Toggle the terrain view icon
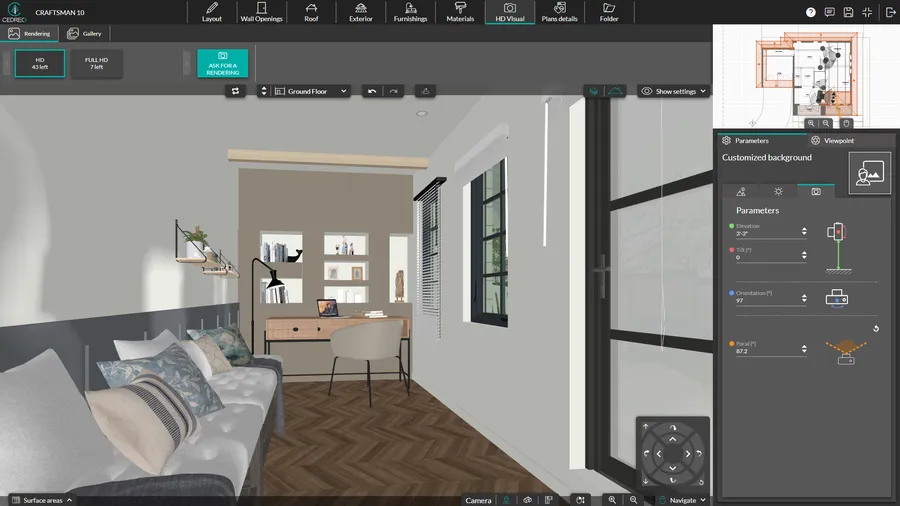 tap(615, 91)
